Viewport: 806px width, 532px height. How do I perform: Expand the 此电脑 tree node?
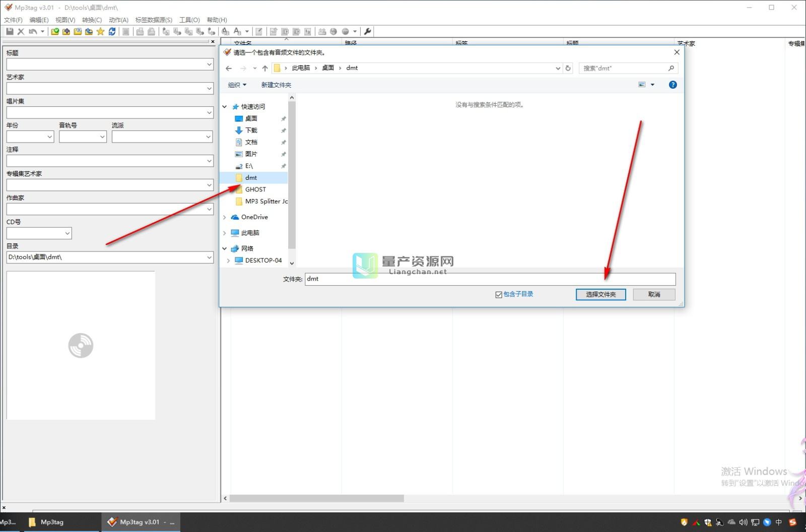pyautogui.click(x=225, y=233)
